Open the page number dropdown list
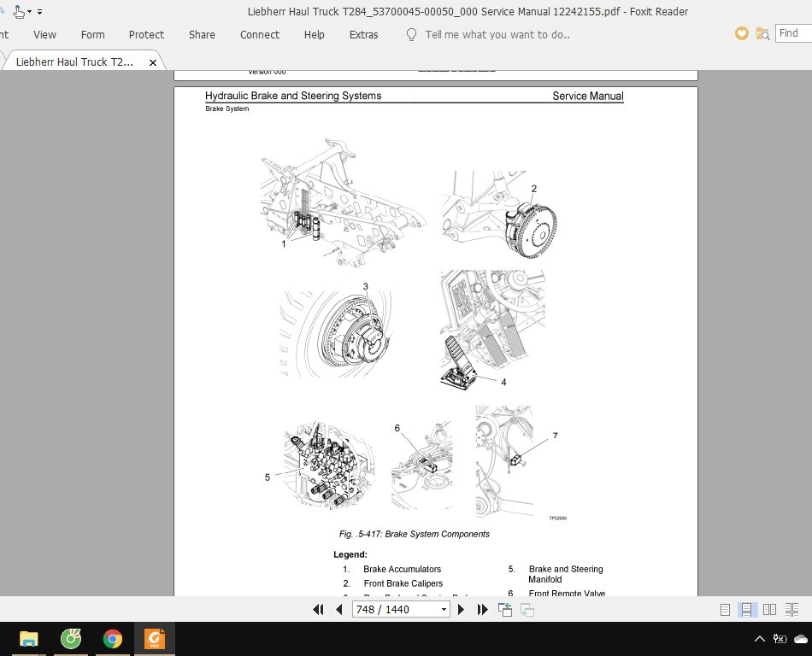Screen dimensions: 812x656 (444, 609)
